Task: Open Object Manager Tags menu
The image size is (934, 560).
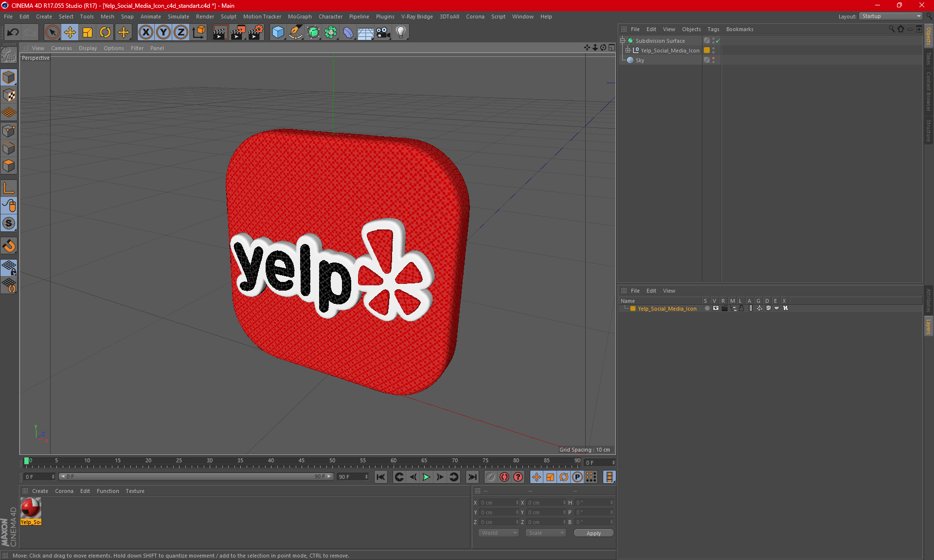Action: tap(713, 29)
